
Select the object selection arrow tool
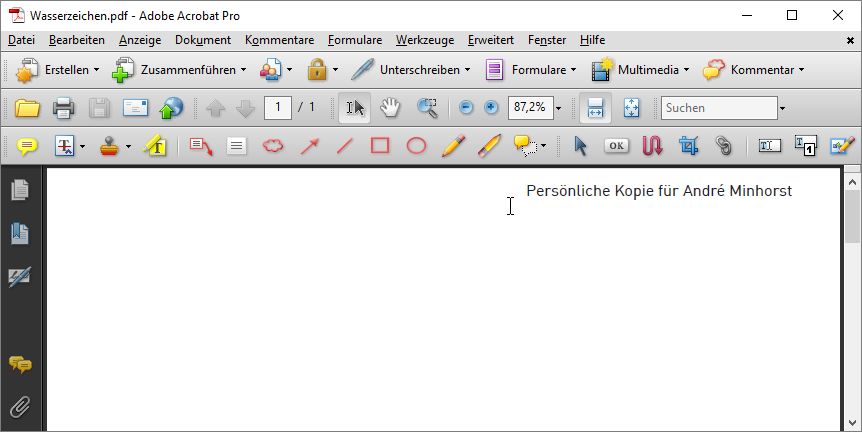(580, 146)
